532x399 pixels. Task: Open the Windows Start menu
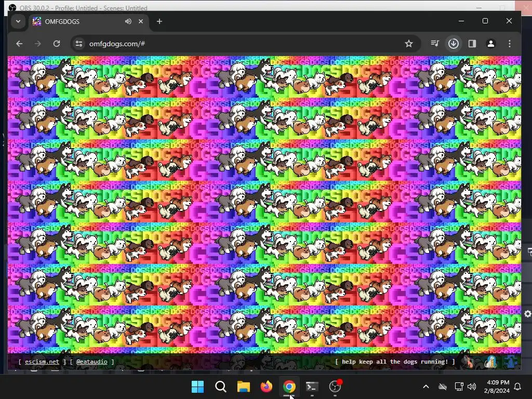pos(198,387)
